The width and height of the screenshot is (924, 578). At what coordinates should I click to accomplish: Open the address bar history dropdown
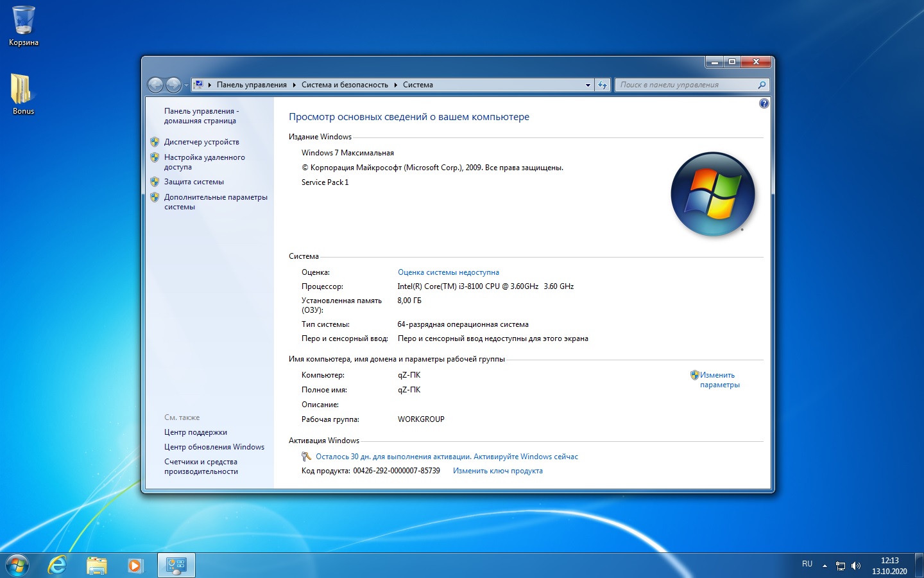coord(588,85)
